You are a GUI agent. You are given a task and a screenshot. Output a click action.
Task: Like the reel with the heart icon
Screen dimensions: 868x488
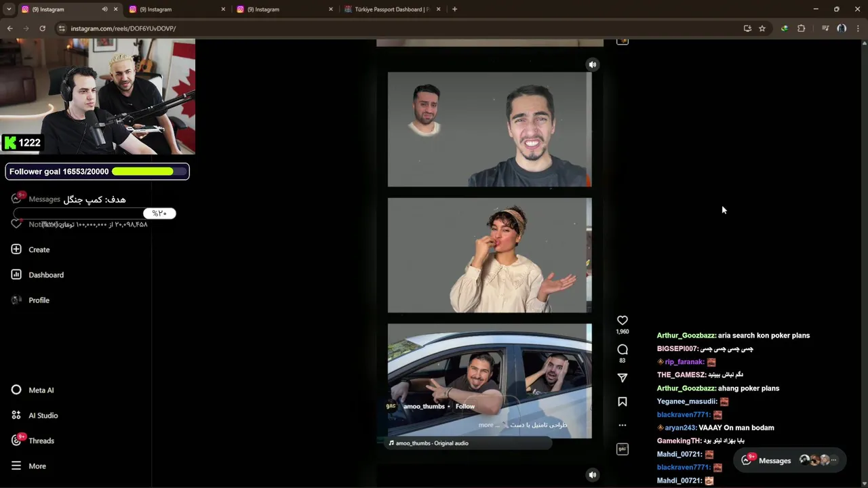click(622, 320)
